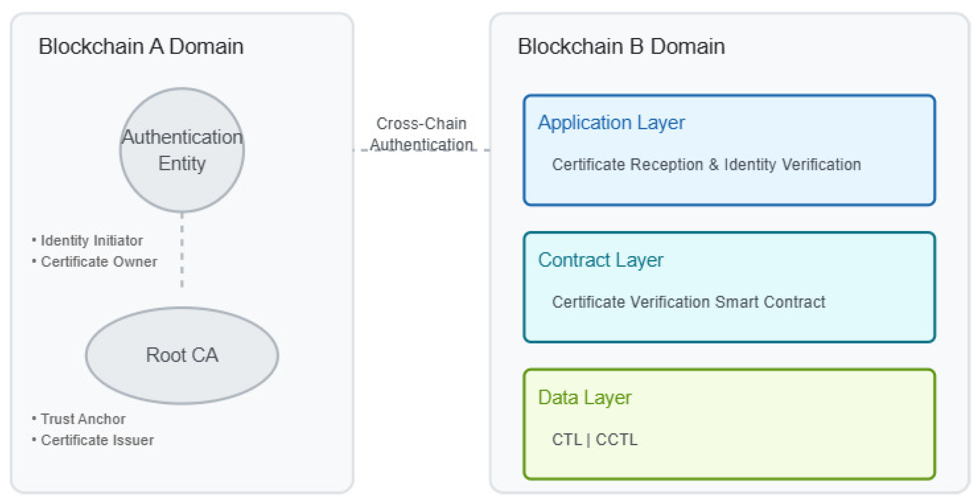Image resolution: width=980 pixels, height=503 pixels.
Task: Click Certificate Reception & Identity Verification text
Action: point(706,165)
